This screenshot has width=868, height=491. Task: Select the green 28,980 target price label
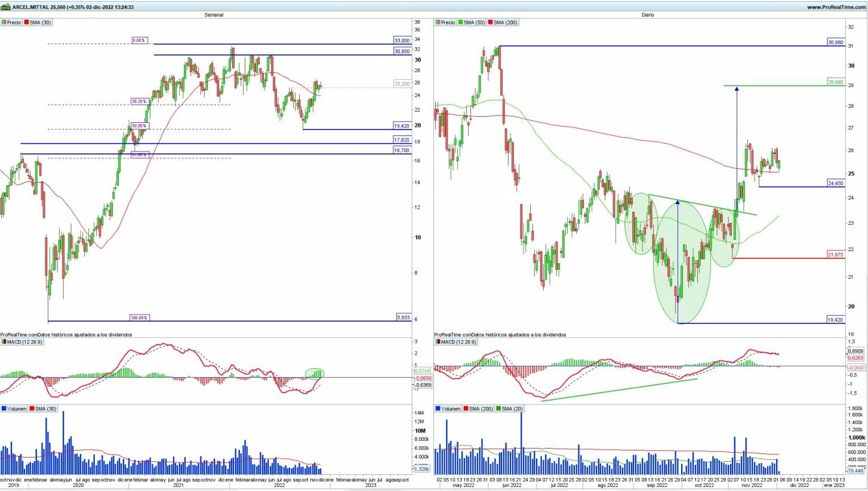(836, 82)
